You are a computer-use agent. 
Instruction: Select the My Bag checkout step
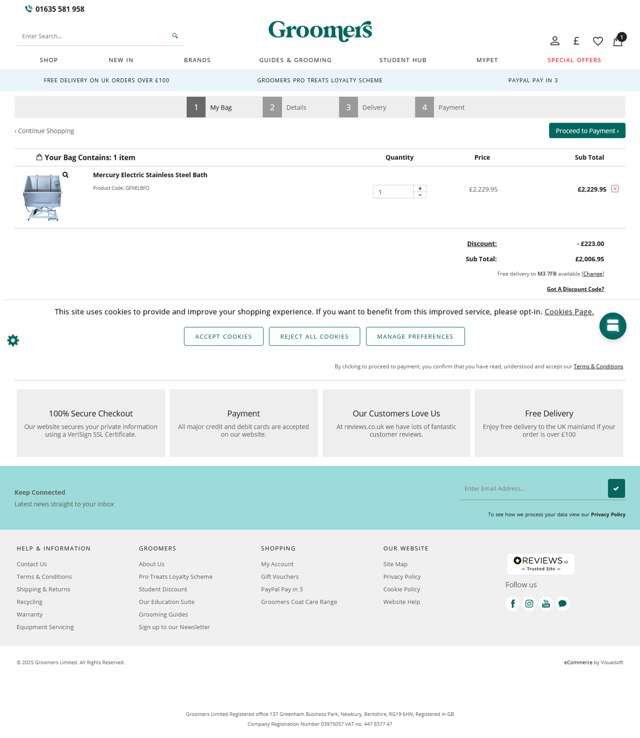pos(210,107)
